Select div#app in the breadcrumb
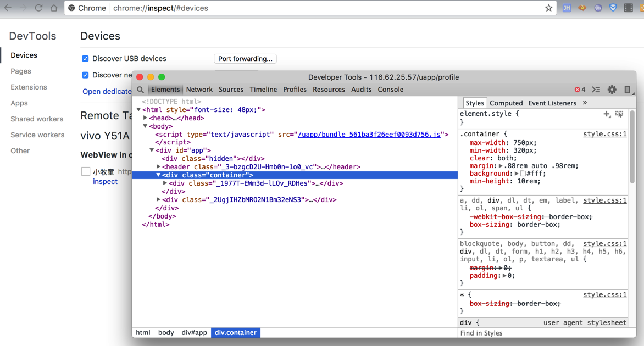This screenshot has height=346, width=644. (195, 332)
